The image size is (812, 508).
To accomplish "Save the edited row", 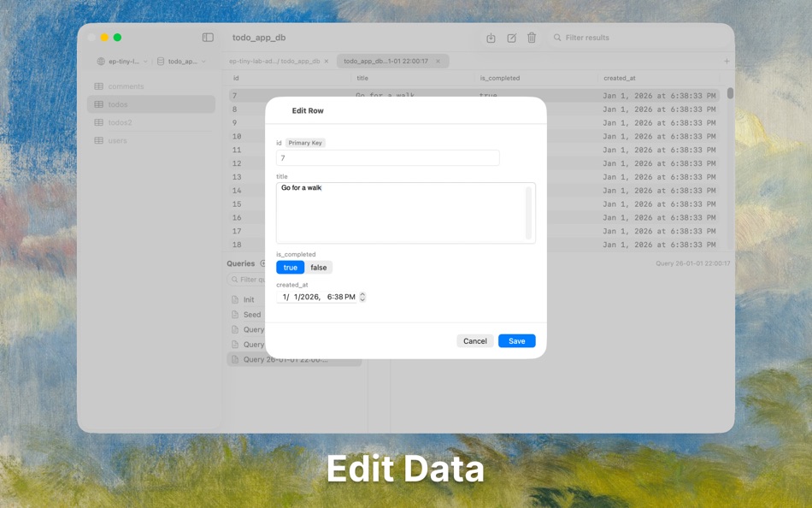I will click(516, 340).
